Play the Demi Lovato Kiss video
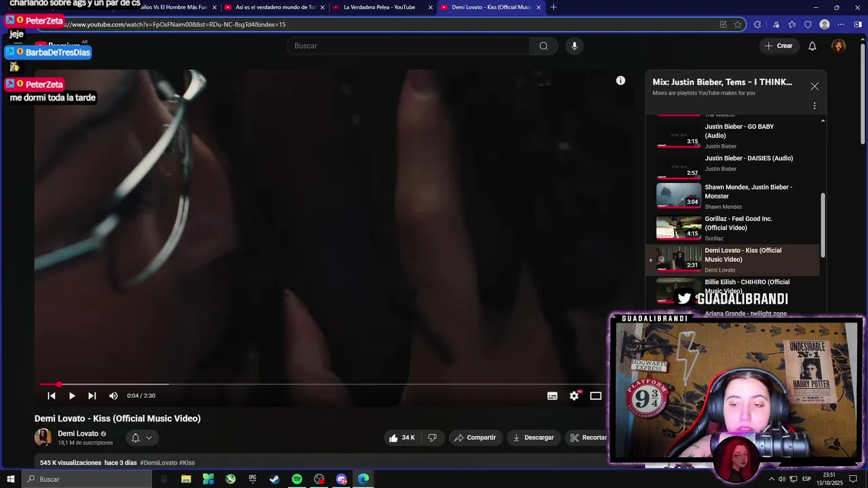This screenshot has width=868, height=488. click(72, 396)
